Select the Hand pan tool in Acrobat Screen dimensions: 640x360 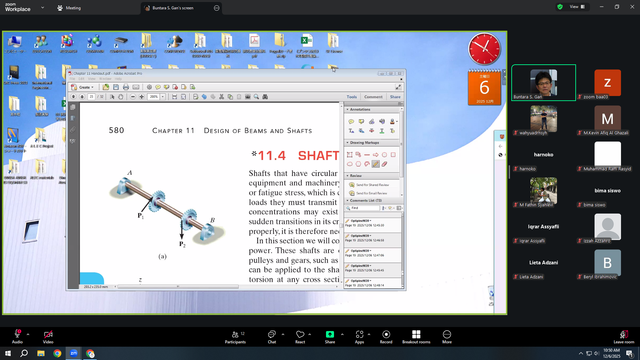(121, 97)
